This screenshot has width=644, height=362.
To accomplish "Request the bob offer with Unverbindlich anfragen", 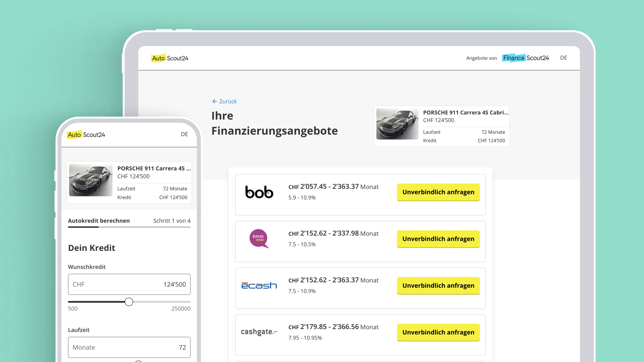I will click(438, 192).
